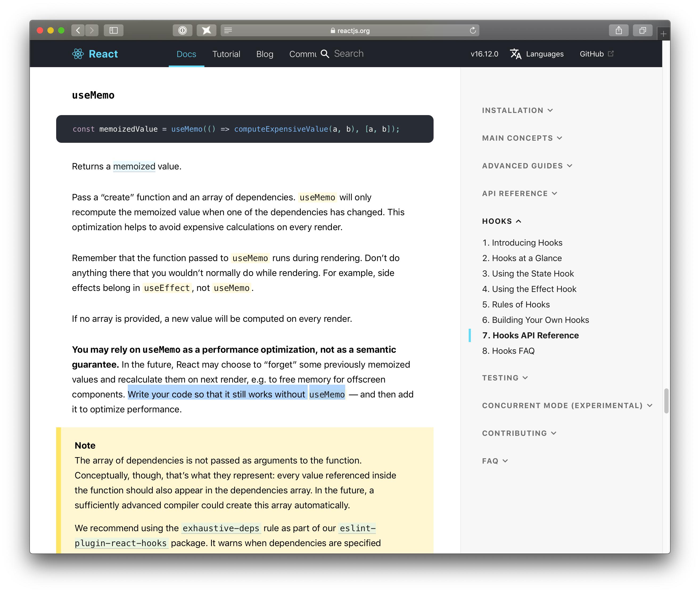Follow the memoized link
Viewport: 700px width, 593px height.
click(x=134, y=166)
